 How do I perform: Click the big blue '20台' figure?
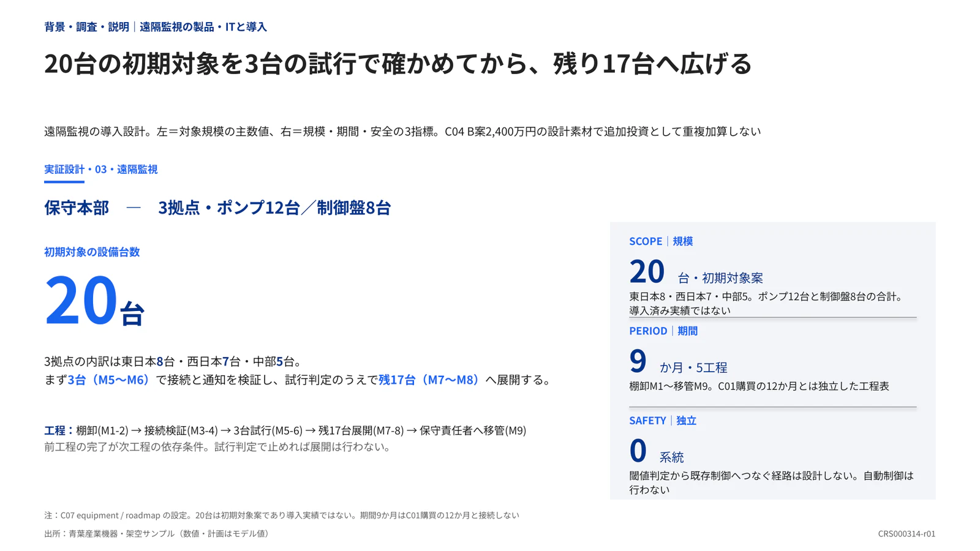coord(94,300)
